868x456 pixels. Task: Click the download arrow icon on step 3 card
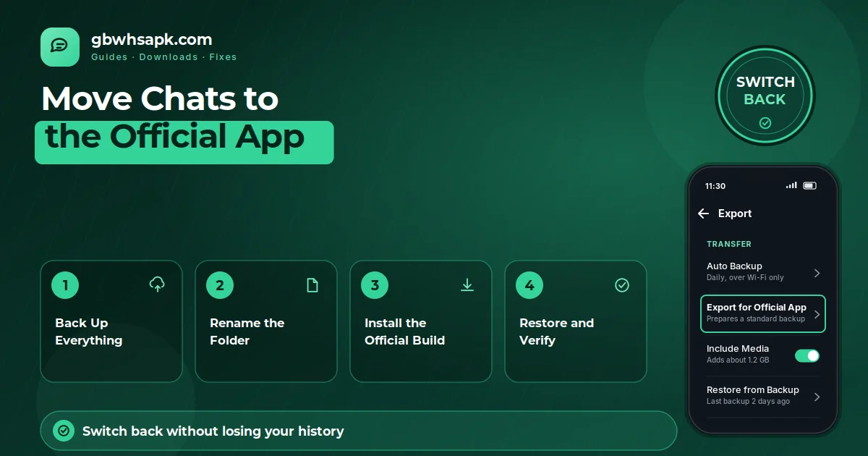[x=467, y=285]
